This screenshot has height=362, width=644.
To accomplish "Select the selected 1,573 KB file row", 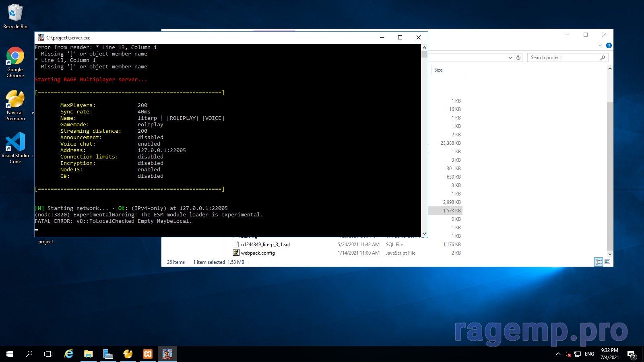I will (445, 211).
